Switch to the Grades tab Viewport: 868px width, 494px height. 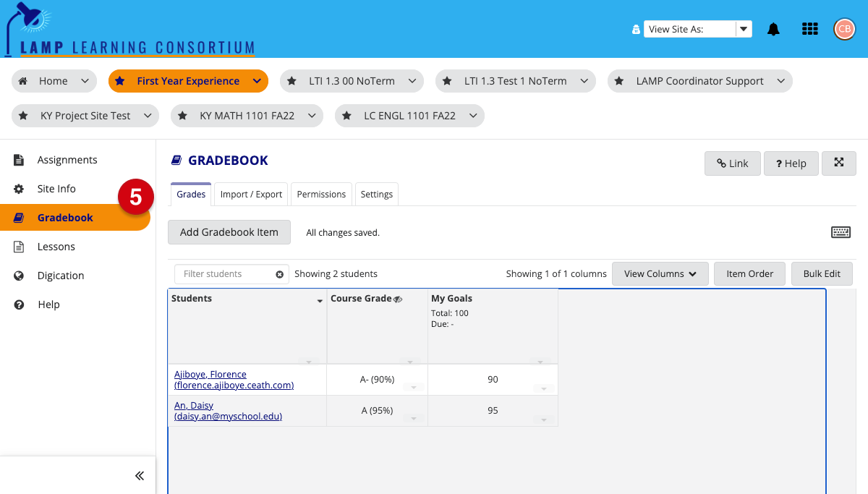(x=191, y=194)
